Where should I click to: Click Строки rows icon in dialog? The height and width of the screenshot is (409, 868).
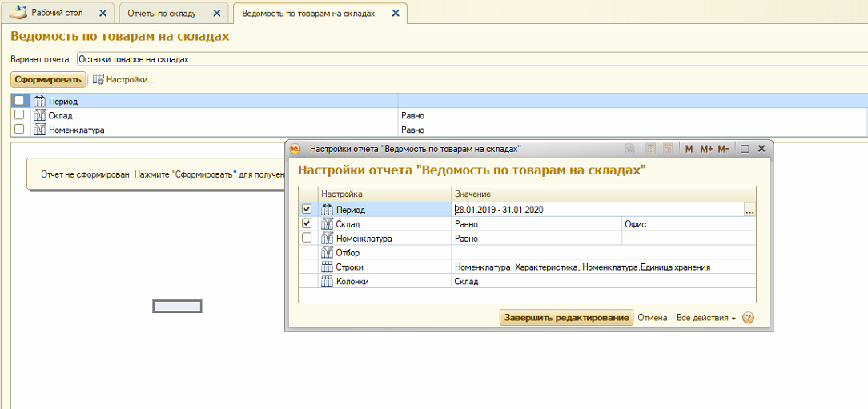pyautogui.click(x=327, y=267)
